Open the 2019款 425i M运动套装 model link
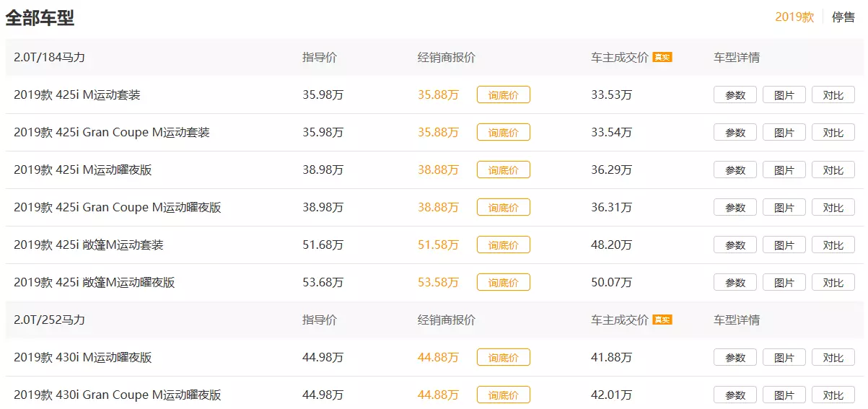This screenshot has height=409, width=868. point(77,95)
